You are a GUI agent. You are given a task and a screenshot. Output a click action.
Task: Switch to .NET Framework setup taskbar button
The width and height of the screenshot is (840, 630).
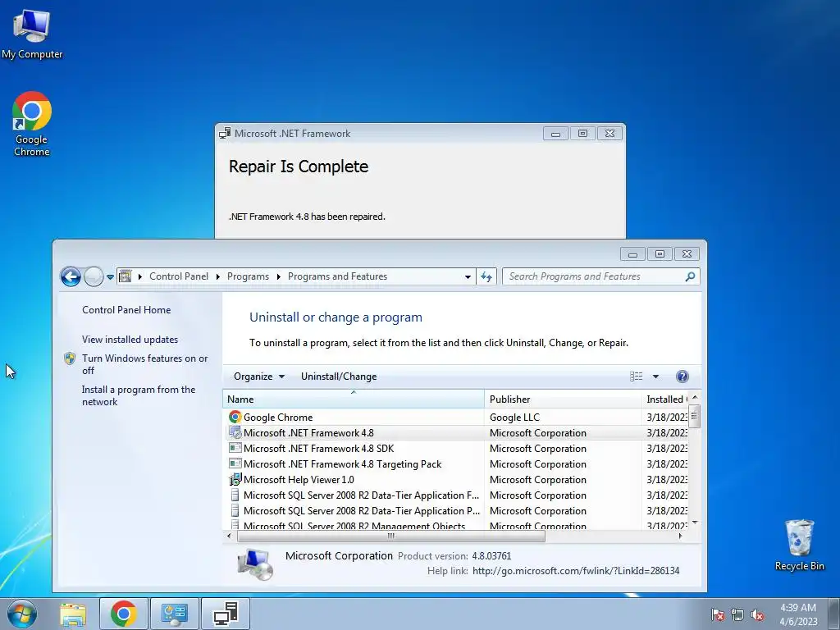click(x=226, y=614)
